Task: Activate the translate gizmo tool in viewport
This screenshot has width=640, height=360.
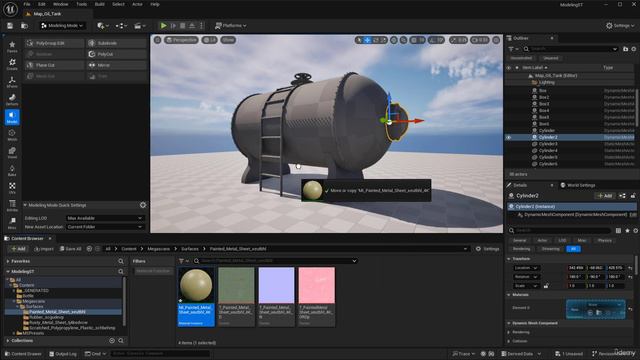Action: 367,40
